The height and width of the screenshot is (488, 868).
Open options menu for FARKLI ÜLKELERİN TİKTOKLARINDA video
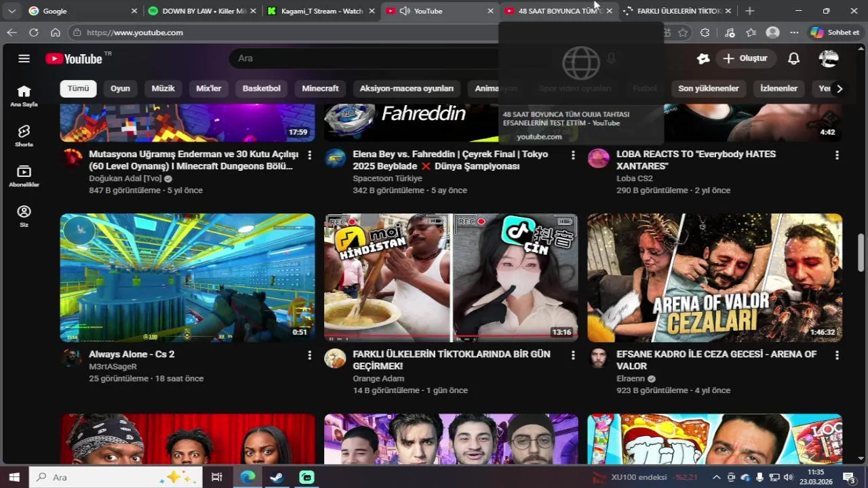pos(573,355)
